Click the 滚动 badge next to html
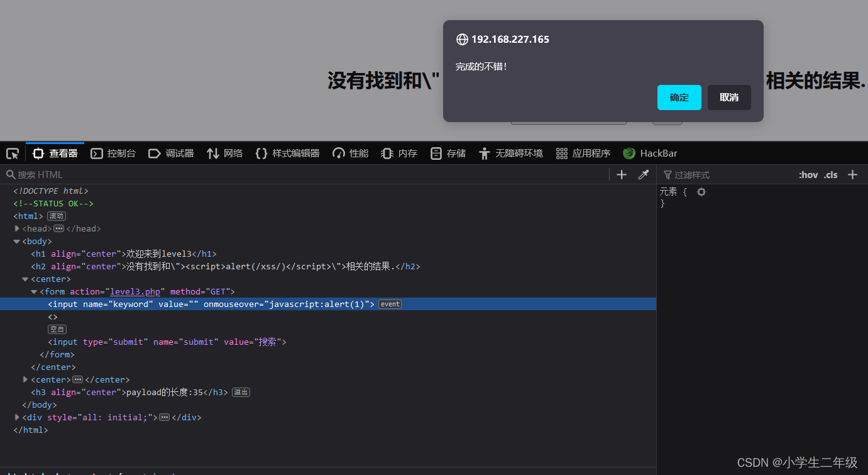 [x=57, y=216]
